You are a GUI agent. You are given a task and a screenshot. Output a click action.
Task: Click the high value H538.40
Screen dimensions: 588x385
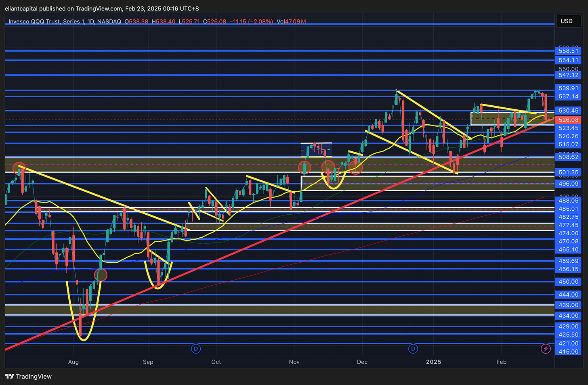(163, 21)
